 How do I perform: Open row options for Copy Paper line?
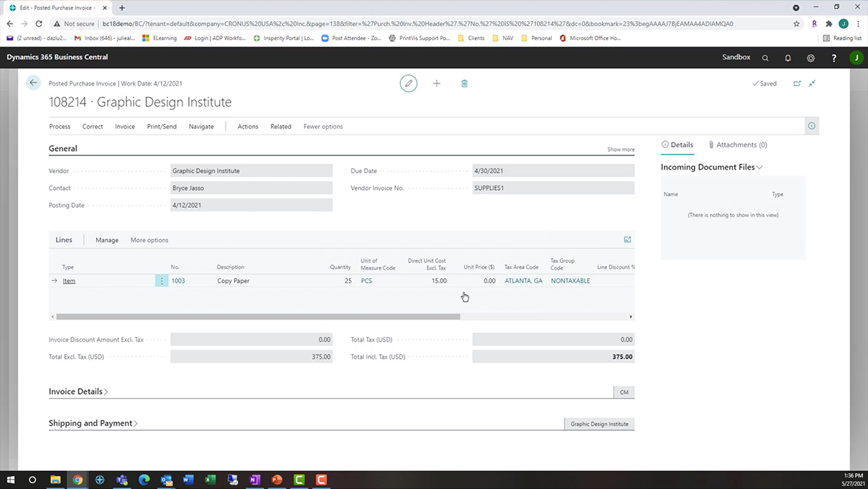click(x=162, y=280)
